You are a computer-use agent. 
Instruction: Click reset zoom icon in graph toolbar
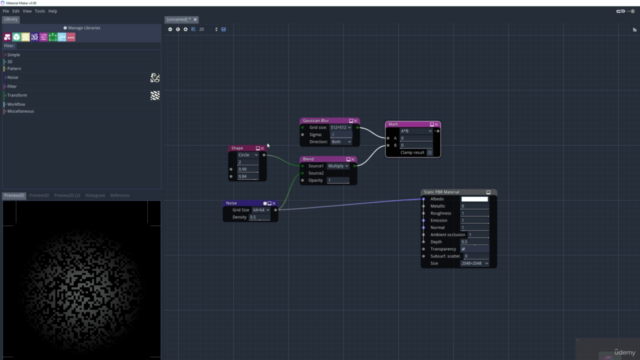click(178, 29)
